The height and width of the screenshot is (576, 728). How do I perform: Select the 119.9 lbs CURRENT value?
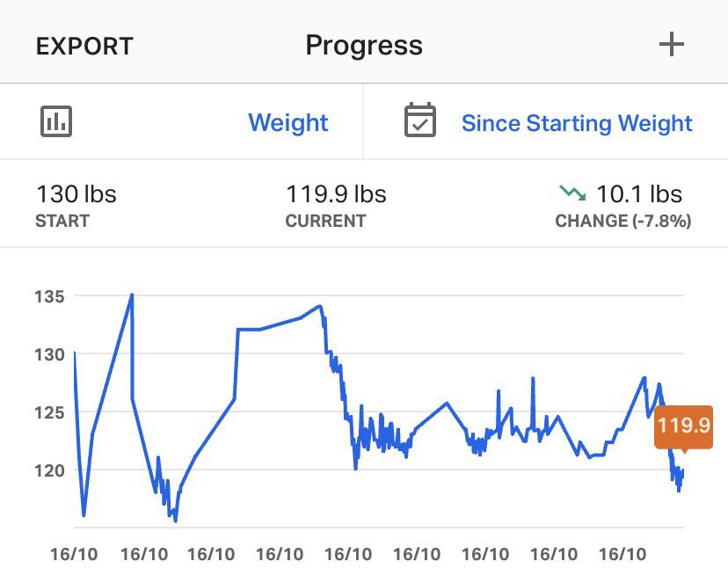[336, 193]
